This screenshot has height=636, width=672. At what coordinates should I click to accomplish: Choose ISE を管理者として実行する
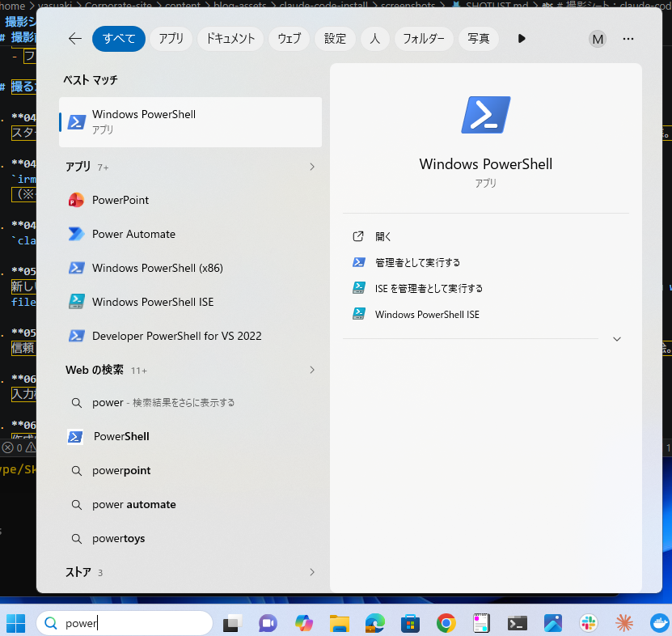[485, 288]
